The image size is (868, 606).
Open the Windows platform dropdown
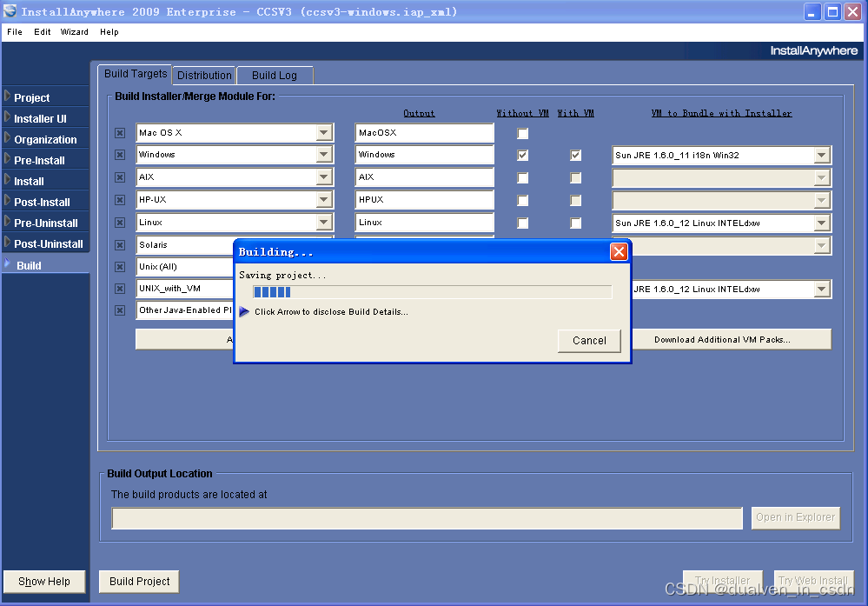(322, 155)
